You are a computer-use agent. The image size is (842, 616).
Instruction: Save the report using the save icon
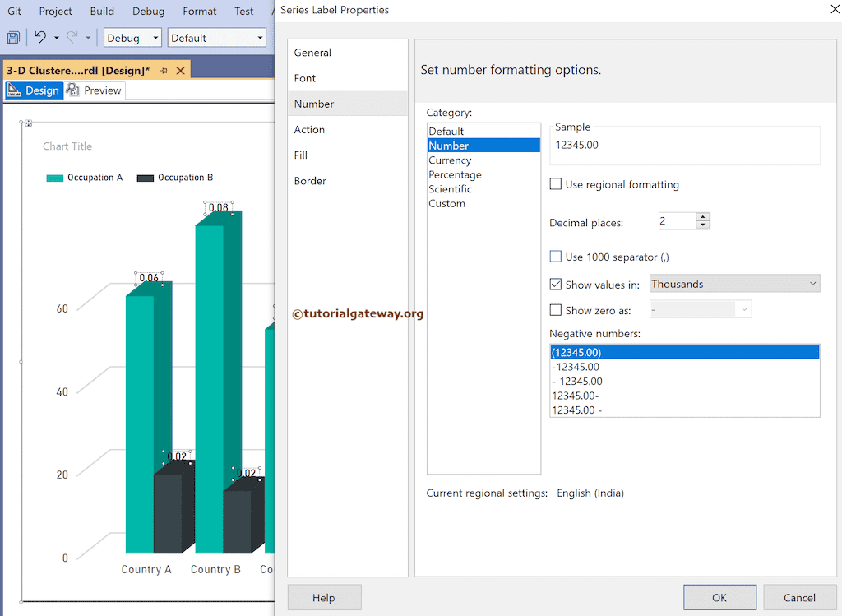[x=13, y=37]
